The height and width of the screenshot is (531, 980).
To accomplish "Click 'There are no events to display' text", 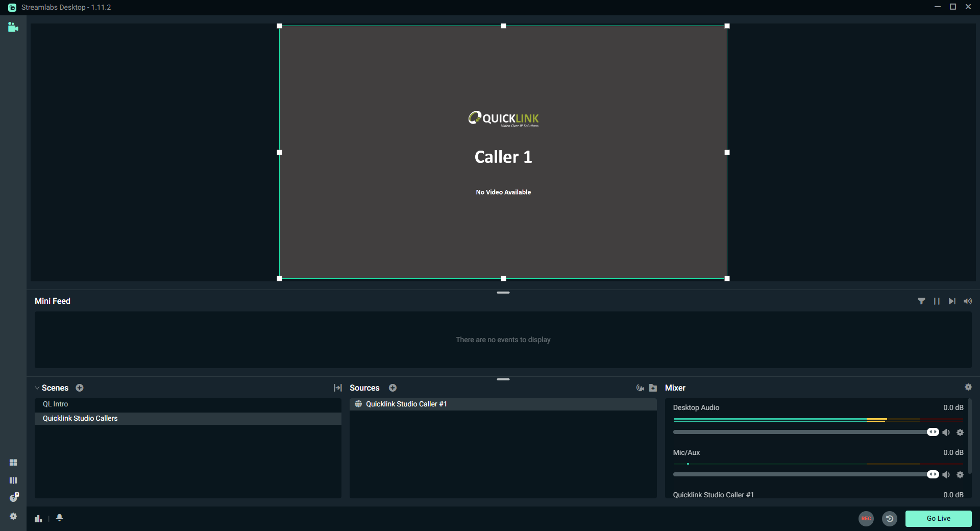I will pos(503,340).
